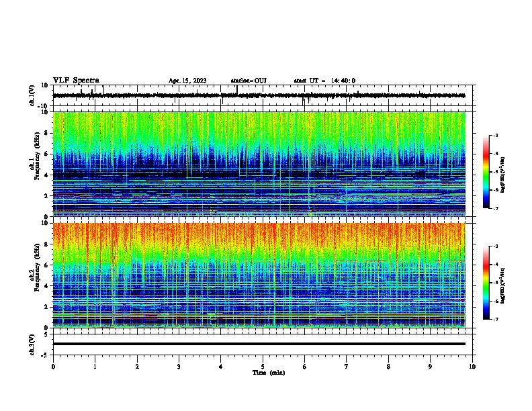Click the "10" tick on the time axis
Image resolution: width=532 pixels, height=411 pixels.
[x=472, y=367]
